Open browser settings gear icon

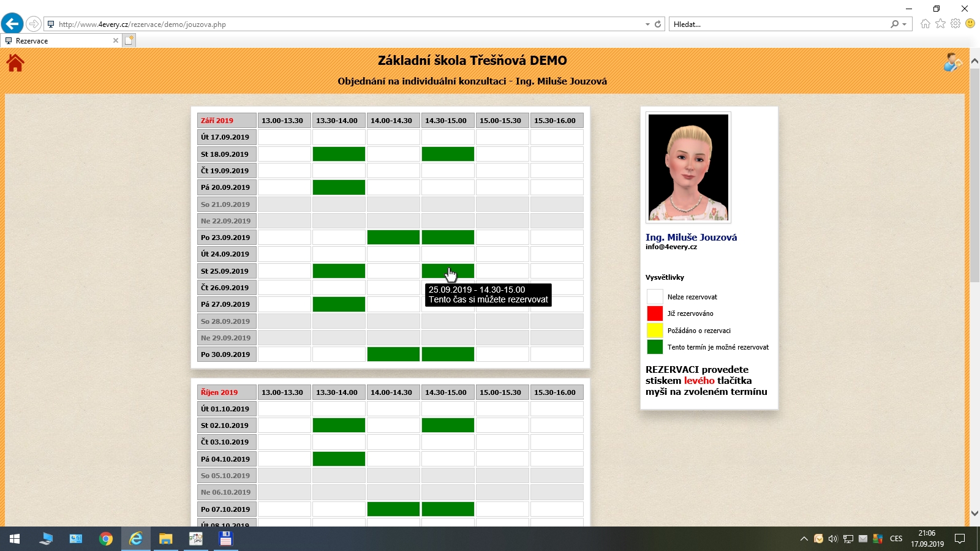[x=956, y=24]
